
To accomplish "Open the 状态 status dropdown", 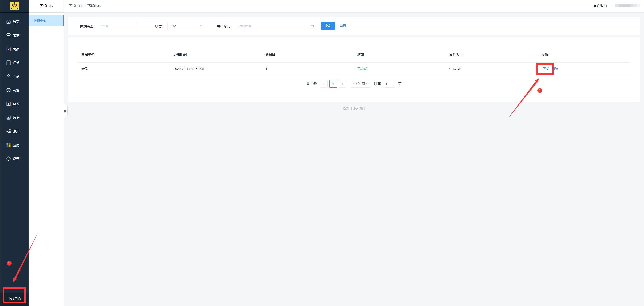I will pos(186,26).
